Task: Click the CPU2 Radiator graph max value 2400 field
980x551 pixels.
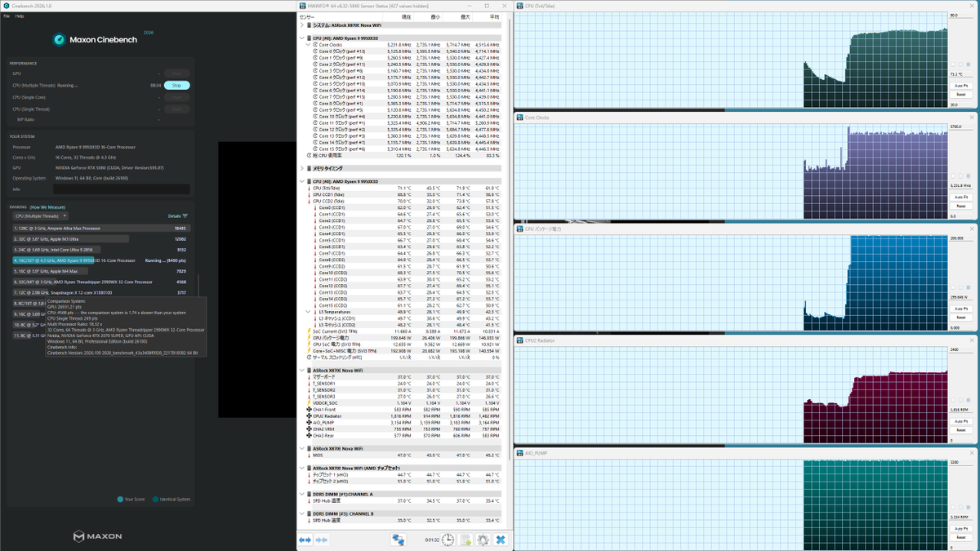Action: (x=960, y=349)
